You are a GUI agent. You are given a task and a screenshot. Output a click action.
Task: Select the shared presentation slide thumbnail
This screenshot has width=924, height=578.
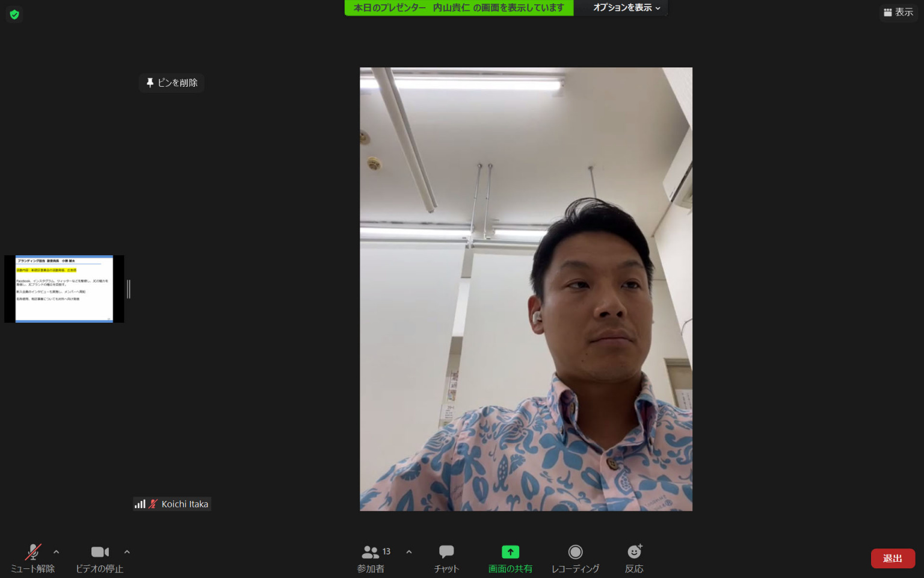pos(64,289)
